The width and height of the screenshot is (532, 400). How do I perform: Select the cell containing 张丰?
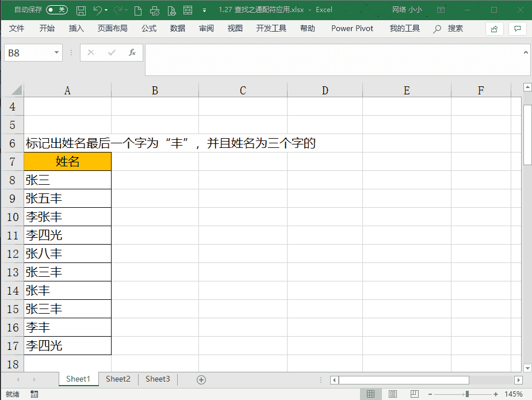coord(67,290)
